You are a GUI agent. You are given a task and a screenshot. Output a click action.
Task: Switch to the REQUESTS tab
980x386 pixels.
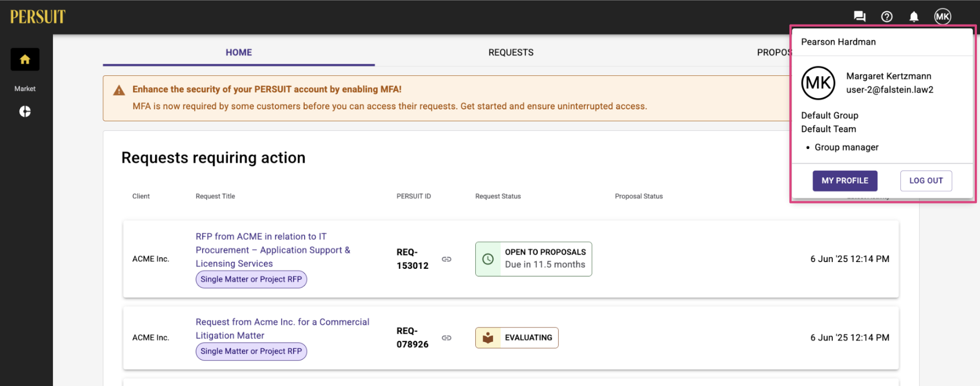coord(511,52)
